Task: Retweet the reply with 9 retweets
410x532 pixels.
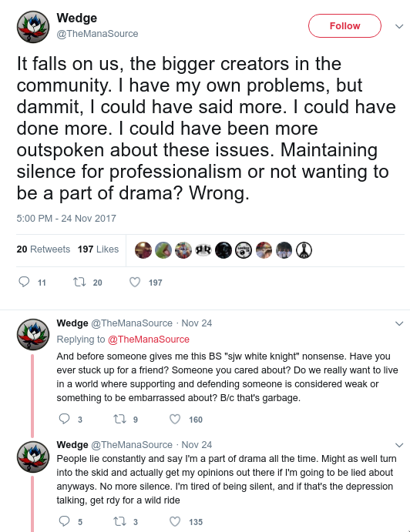Action: 119,419
